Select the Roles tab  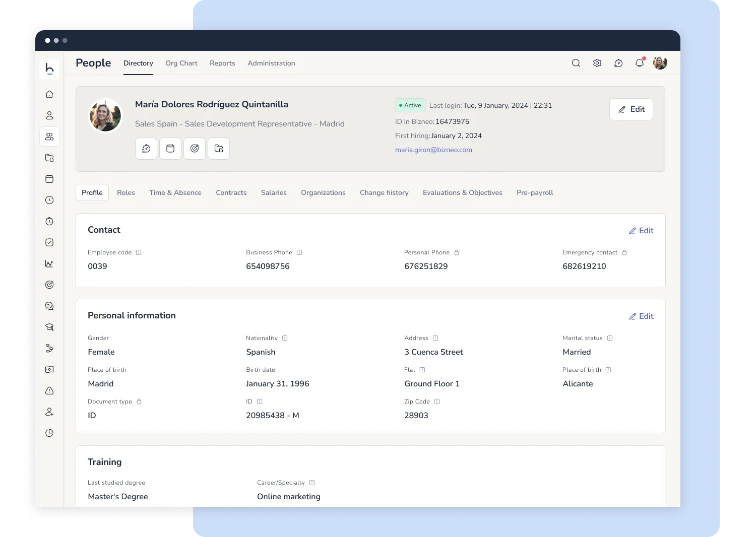[x=126, y=192]
